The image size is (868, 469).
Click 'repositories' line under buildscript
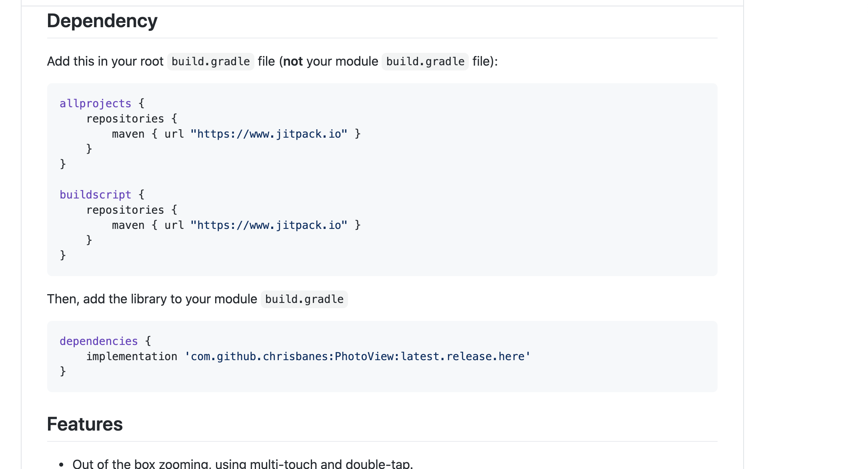[x=125, y=210]
